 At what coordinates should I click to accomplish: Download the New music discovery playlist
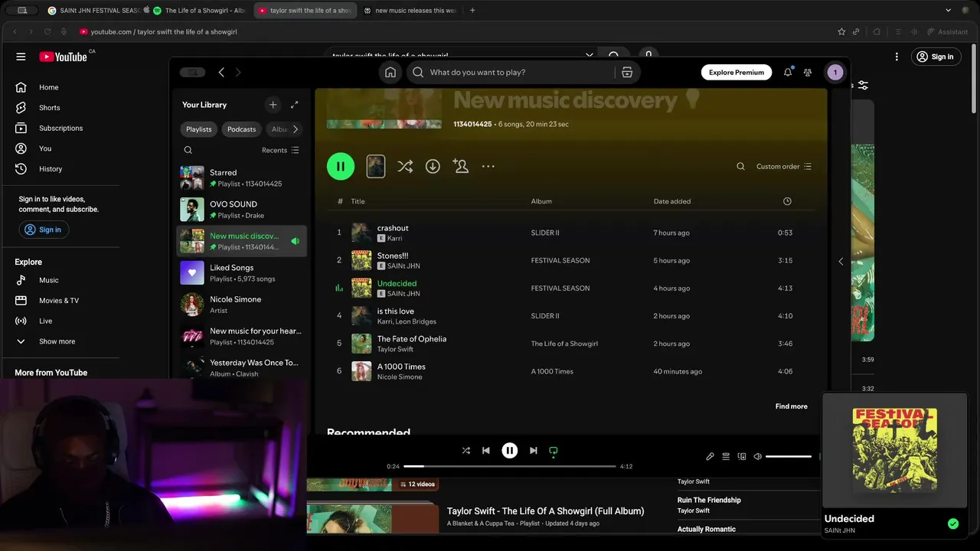point(433,166)
